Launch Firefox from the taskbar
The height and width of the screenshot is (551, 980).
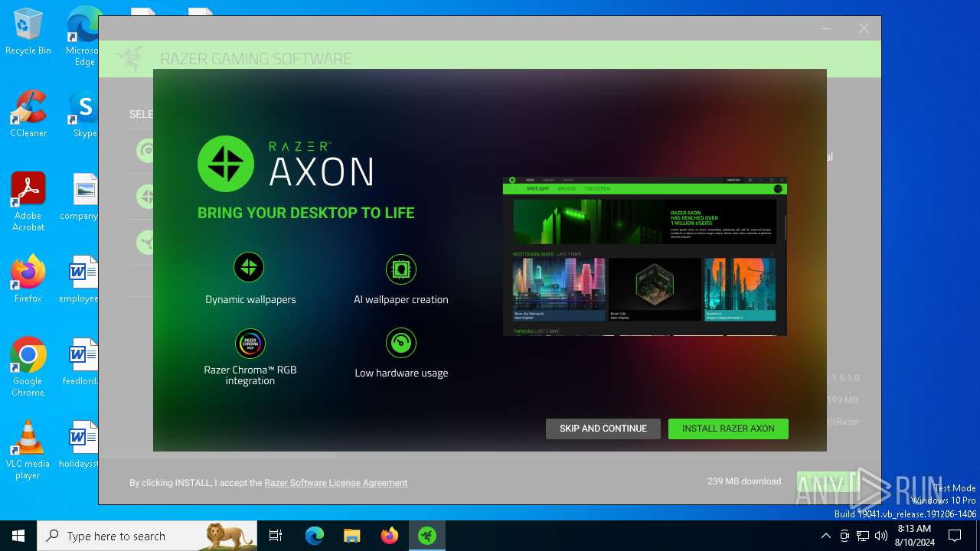click(389, 536)
